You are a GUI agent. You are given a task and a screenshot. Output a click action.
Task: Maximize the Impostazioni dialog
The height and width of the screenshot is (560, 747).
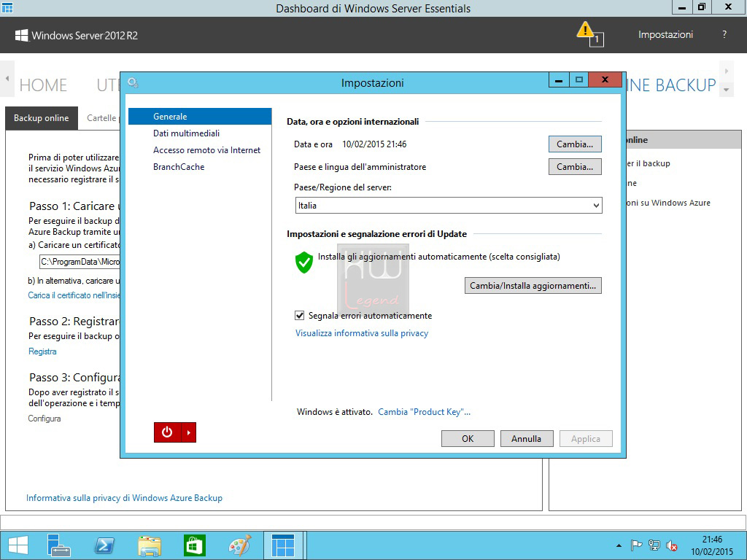click(x=578, y=80)
